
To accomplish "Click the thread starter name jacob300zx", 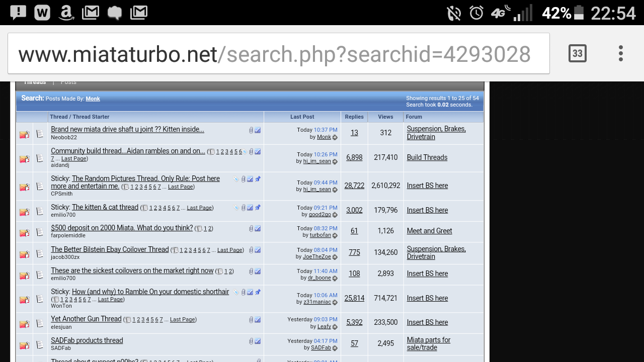I will click(65, 257).
